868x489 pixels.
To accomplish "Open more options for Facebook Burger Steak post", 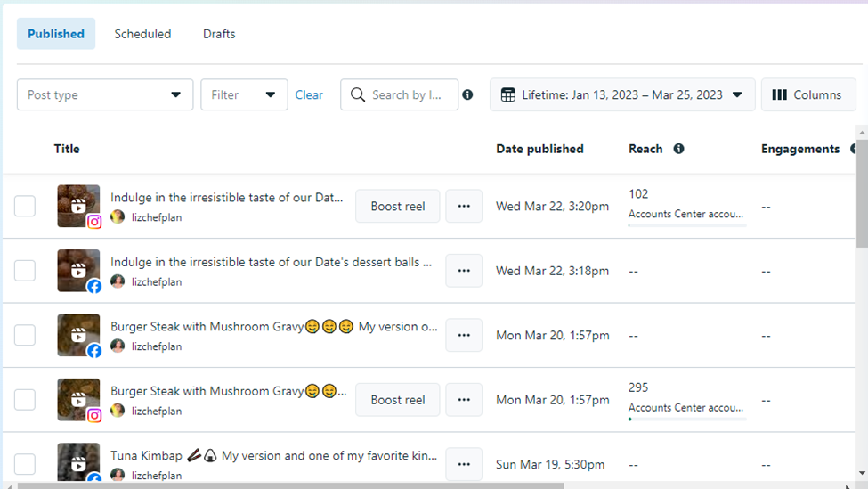I will point(464,335).
